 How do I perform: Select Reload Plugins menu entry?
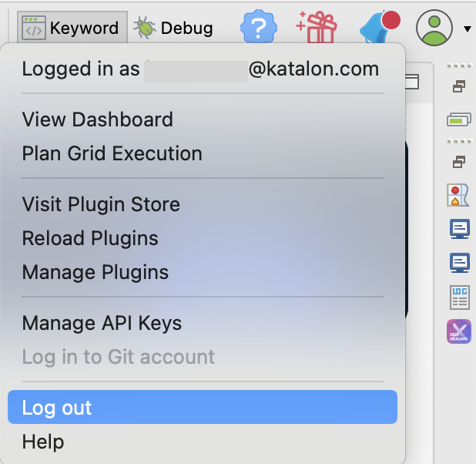90,238
